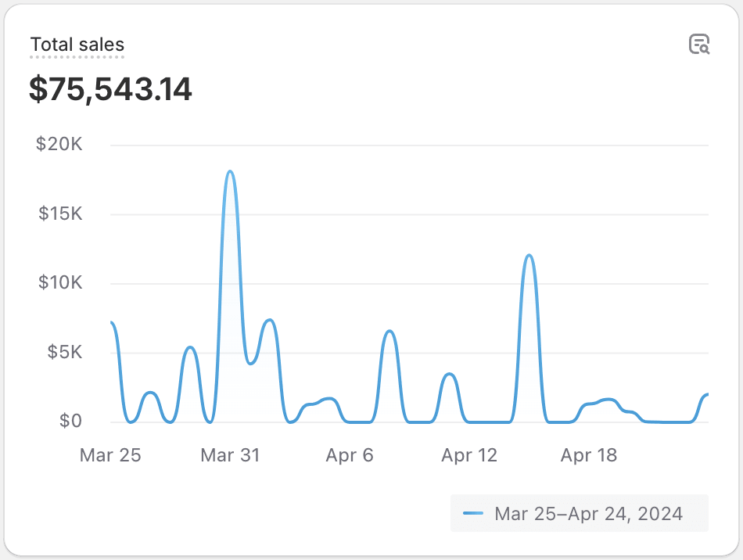
Task: Select the $20K y-axis label
Action: 59,145
